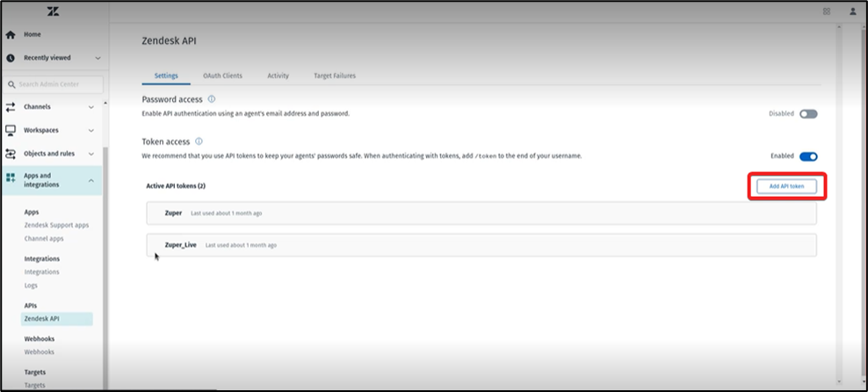Switch to the Target Failures tab
Screen dimensions: 868x392
coord(335,76)
